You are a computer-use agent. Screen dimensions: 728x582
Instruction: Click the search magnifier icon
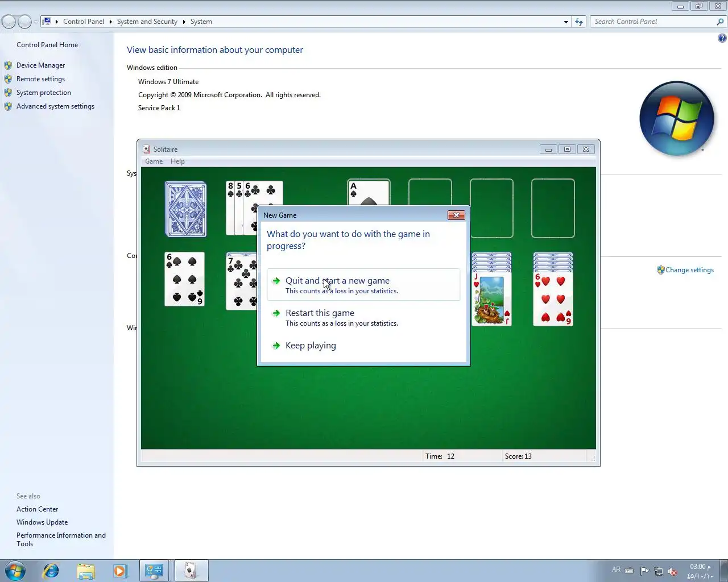point(720,22)
